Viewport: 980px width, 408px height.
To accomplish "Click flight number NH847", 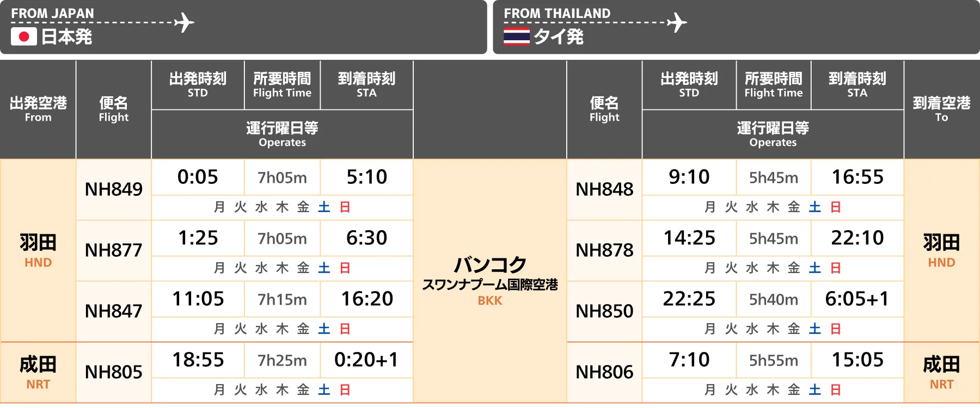I will pyautogui.click(x=114, y=311).
